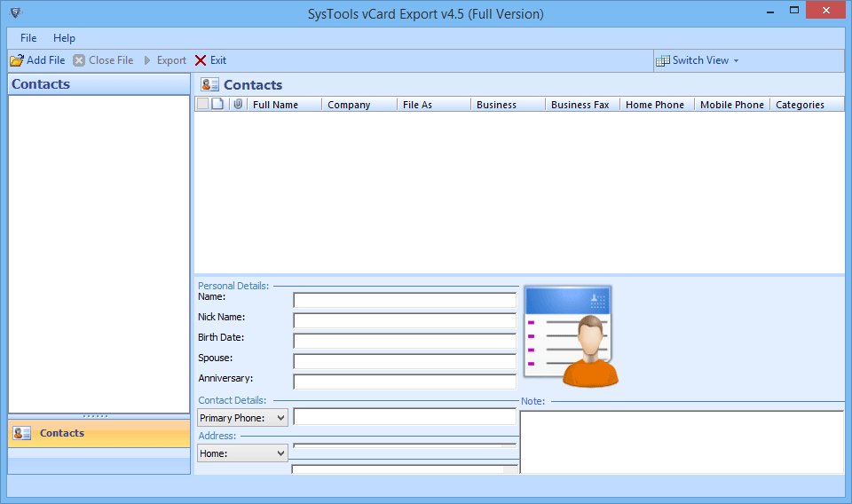This screenshot has width=852, height=504.
Task: Click into the Nick Name field
Action: [x=405, y=320]
